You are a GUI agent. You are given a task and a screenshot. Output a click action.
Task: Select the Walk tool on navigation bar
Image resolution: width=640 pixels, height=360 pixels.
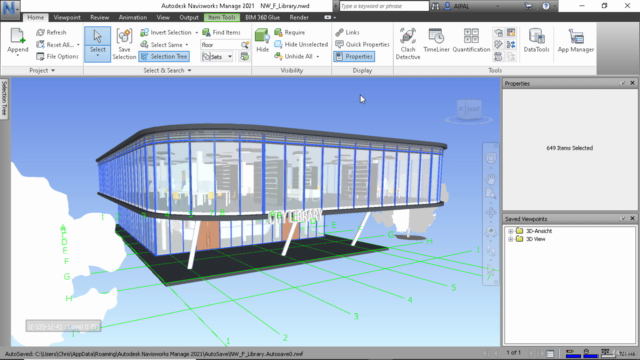[491, 250]
